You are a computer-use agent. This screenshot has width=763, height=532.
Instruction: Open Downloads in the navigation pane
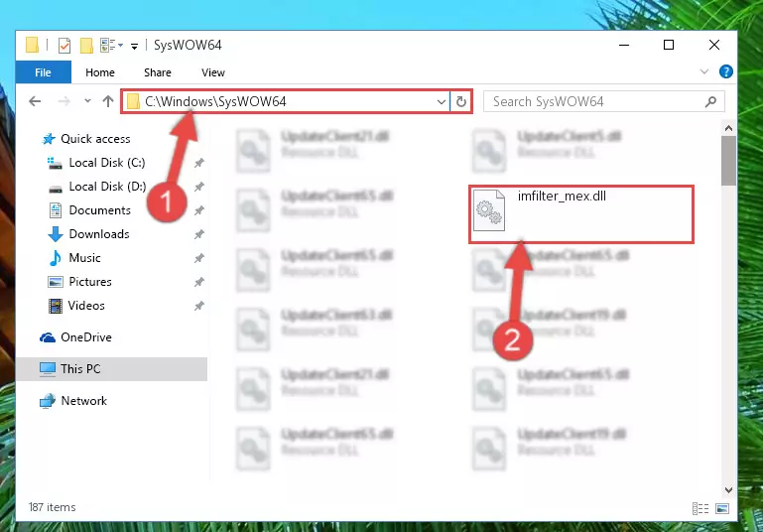click(89, 234)
